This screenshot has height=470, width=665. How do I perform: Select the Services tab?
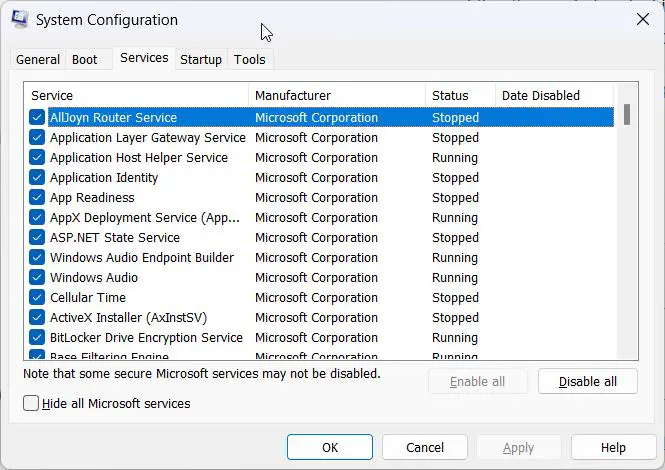tap(144, 58)
